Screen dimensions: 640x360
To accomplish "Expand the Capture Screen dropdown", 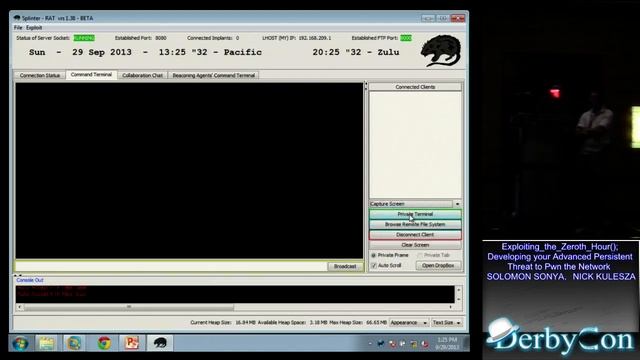I will coord(457,204).
